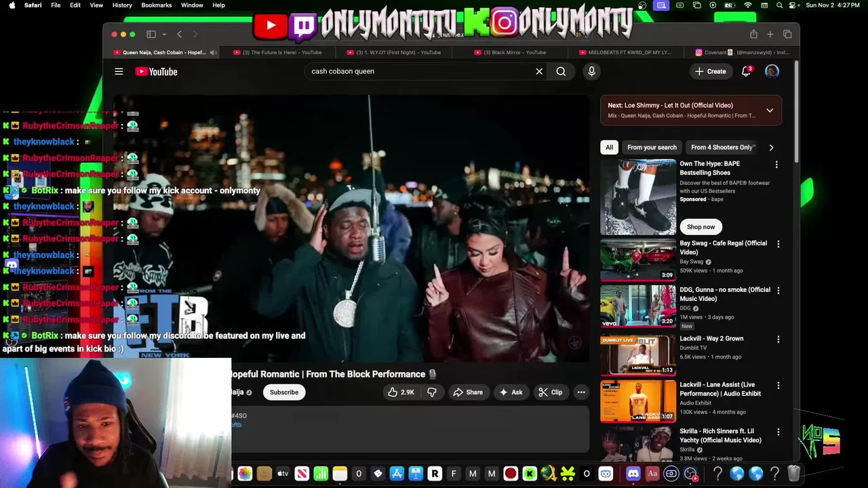Share the Hopeful Romantic video
The height and width of the screenshot is (488, 868).
tap(468, 392)
